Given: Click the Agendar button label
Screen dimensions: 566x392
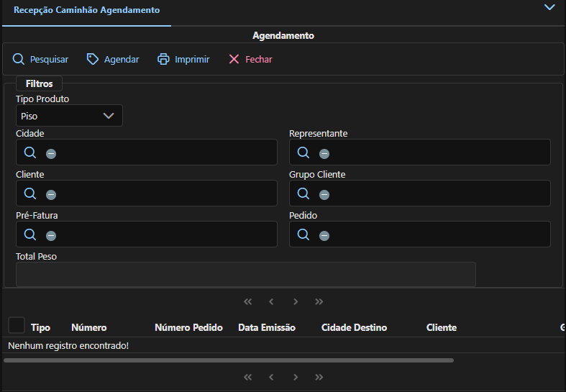Looking at the screenshot, I should click(x=122, y=59).
